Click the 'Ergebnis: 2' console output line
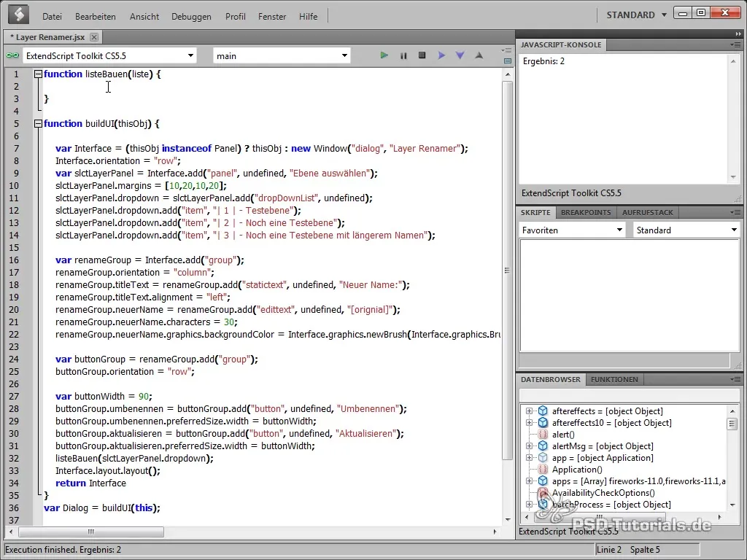The image size is (747, 560). pos(543,61)
